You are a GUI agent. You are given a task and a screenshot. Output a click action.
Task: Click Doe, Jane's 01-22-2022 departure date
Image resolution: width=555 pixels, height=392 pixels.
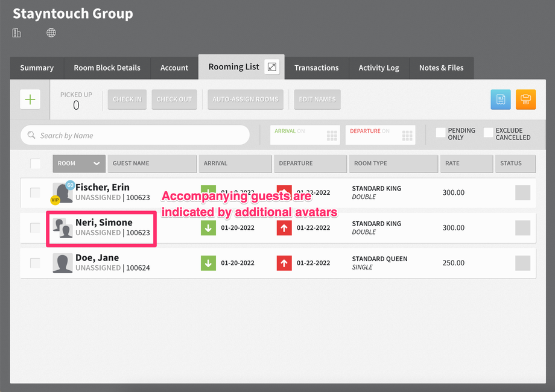[x=313, y=263]
